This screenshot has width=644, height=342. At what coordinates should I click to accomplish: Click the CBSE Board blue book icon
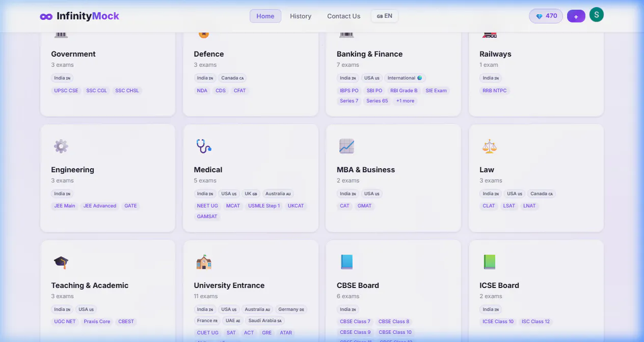pyautogui.click(x=346, y=262)
